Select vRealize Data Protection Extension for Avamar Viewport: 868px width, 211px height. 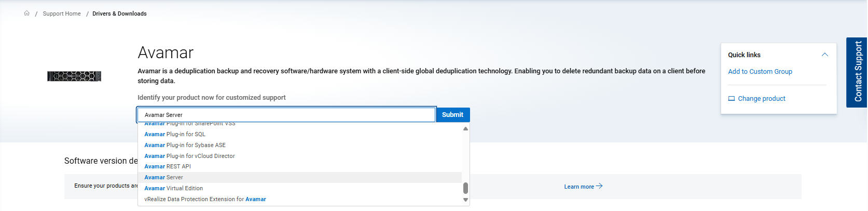pos(205,199)
